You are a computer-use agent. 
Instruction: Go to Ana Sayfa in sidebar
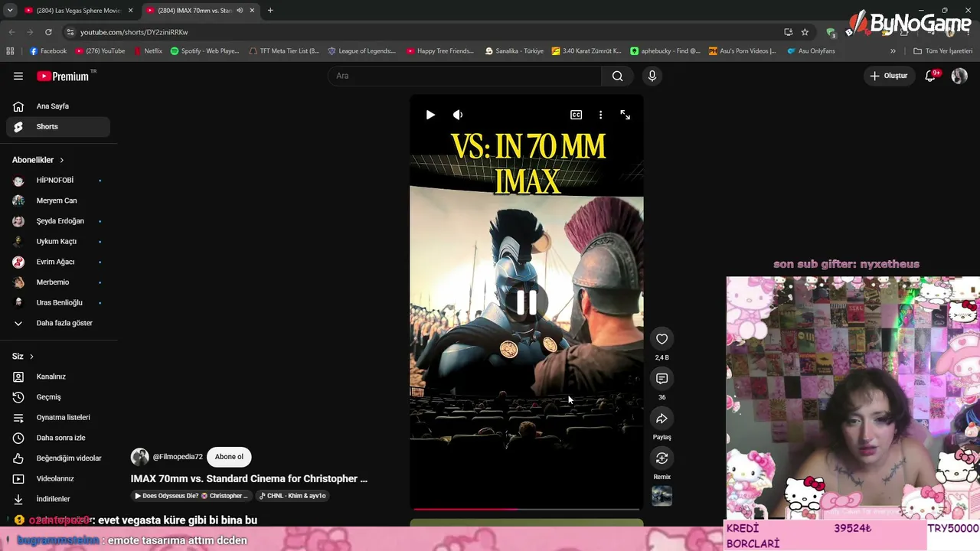58,106
